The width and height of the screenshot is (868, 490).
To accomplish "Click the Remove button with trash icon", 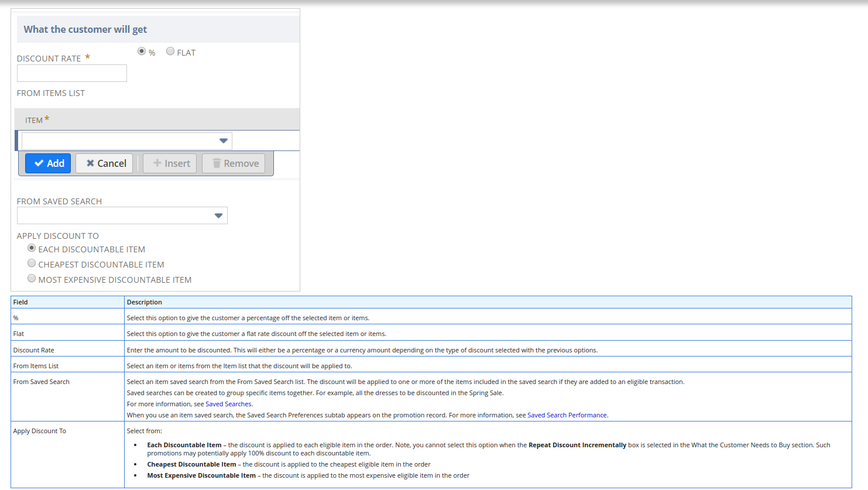I will 234,163.
